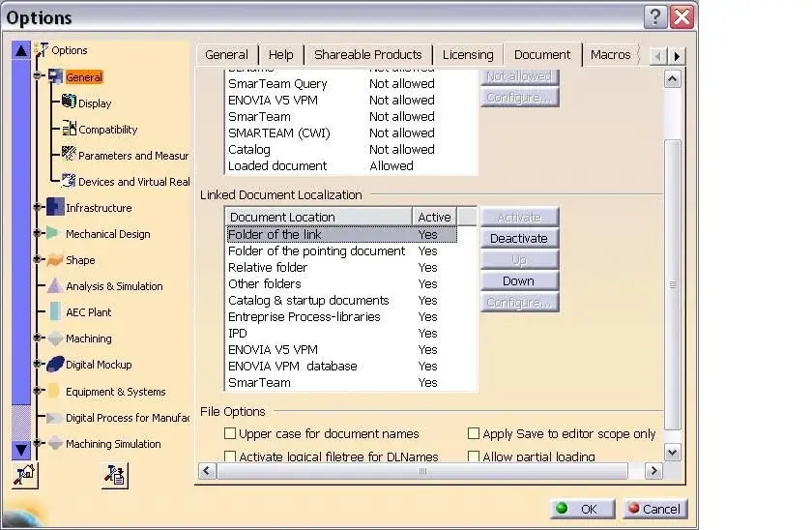The height and width of the screenshot is (530, 812).
Task: Click the Document Location column header
Action: click(318, 217)
